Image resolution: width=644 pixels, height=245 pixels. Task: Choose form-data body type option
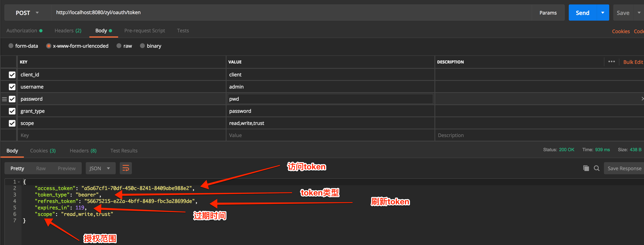click(11, 46)
